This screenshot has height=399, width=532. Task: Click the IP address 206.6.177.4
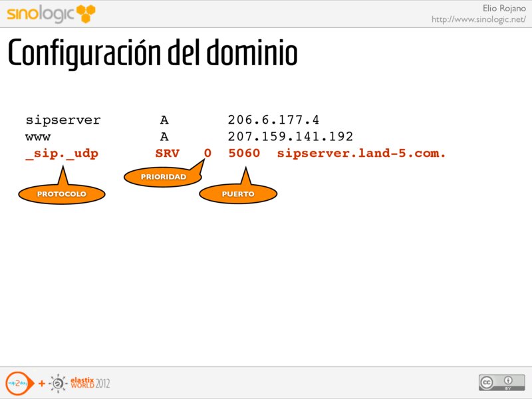[x=273, y=120]
